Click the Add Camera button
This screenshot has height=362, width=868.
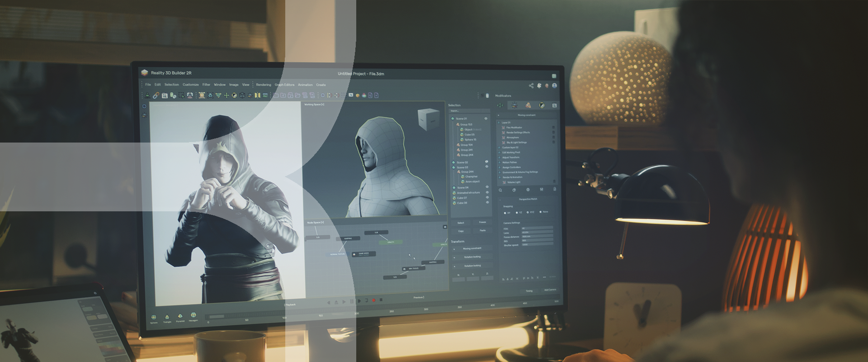tap(550, 290)
